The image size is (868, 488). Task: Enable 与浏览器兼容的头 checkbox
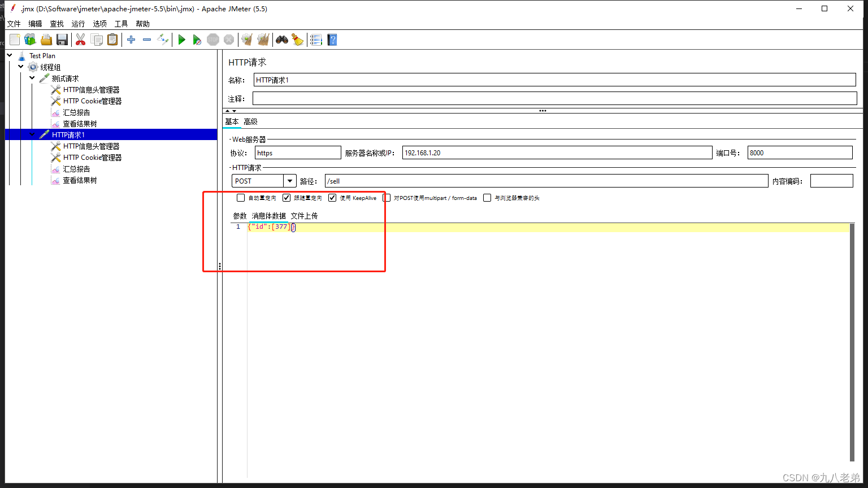[487, 198]
